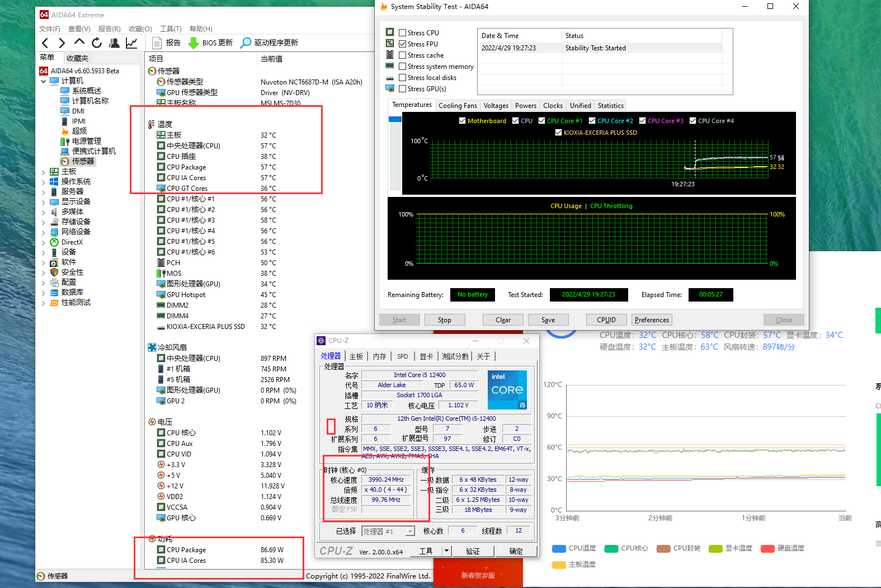This screenshot has width=881, height=588.
Task: Select 便携式计算机 in the AIDA64 tree
Action: (93, 151)
